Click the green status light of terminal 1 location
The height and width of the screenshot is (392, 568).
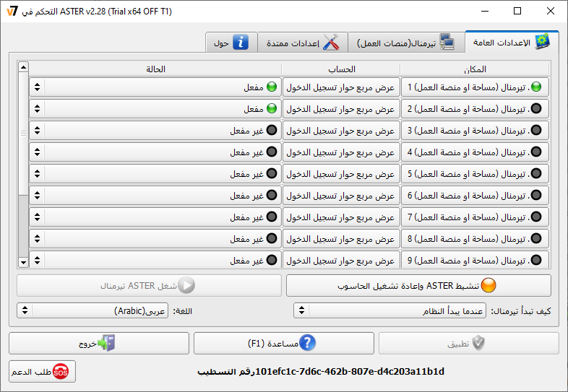pyautogui.click(x=536, y=87)
